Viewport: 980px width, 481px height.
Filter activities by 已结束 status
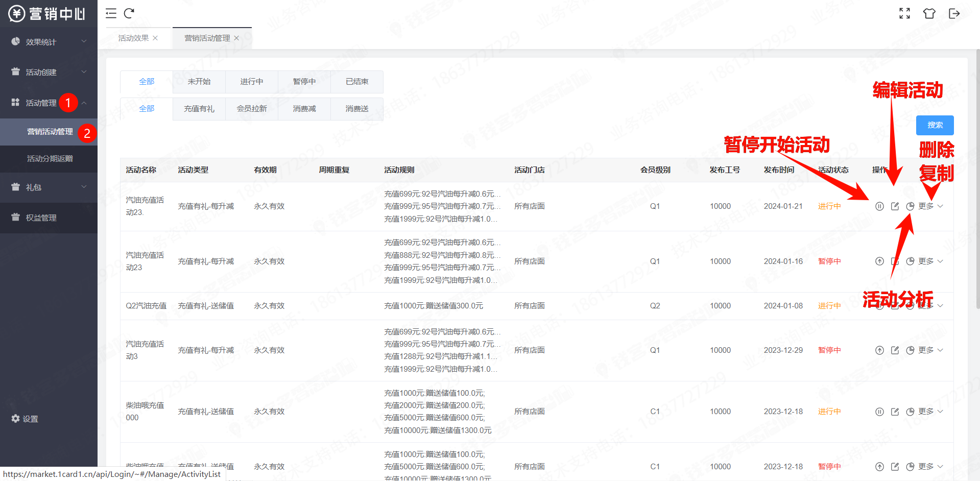tap(357, 82)
